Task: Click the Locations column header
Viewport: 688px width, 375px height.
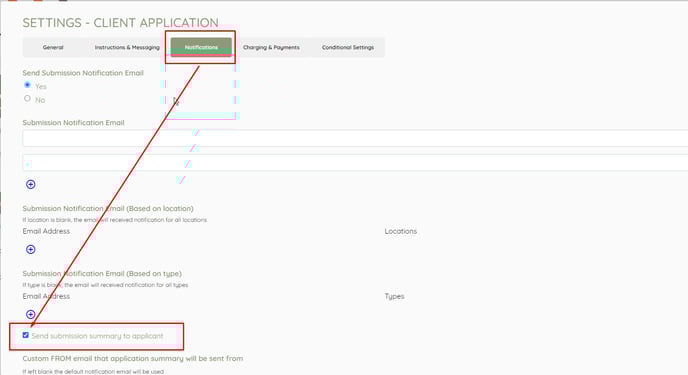Action: click(401, 231)
